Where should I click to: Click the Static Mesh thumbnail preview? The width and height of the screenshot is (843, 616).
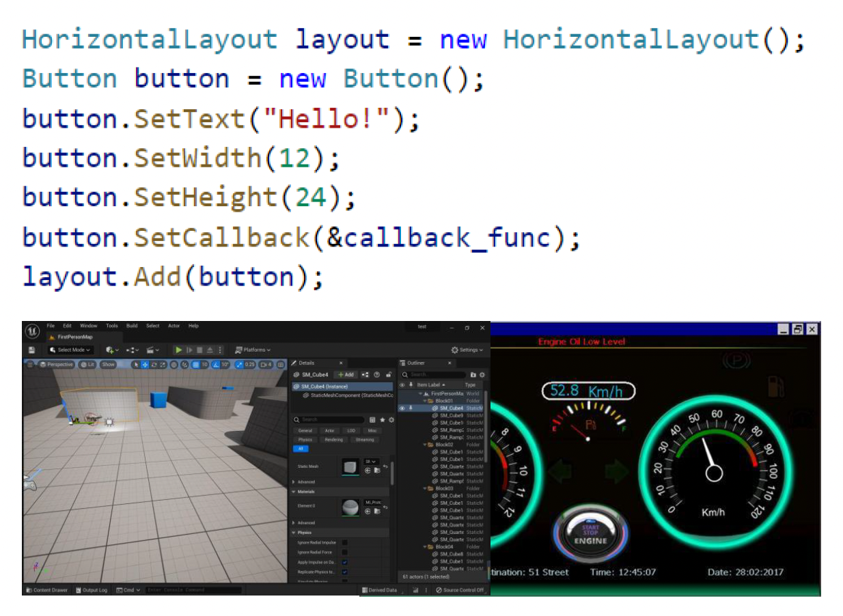coord(350,466)
